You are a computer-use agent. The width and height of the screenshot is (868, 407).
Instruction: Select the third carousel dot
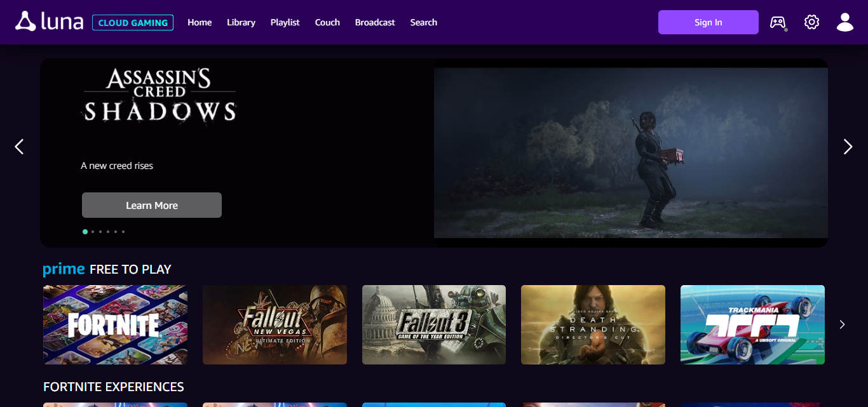[x=100, y=232]
